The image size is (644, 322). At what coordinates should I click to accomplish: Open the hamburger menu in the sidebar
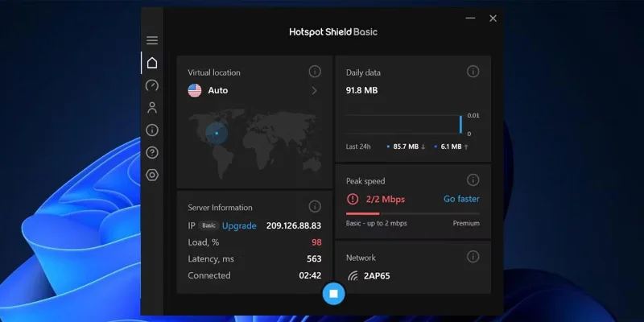pos(152,40)
